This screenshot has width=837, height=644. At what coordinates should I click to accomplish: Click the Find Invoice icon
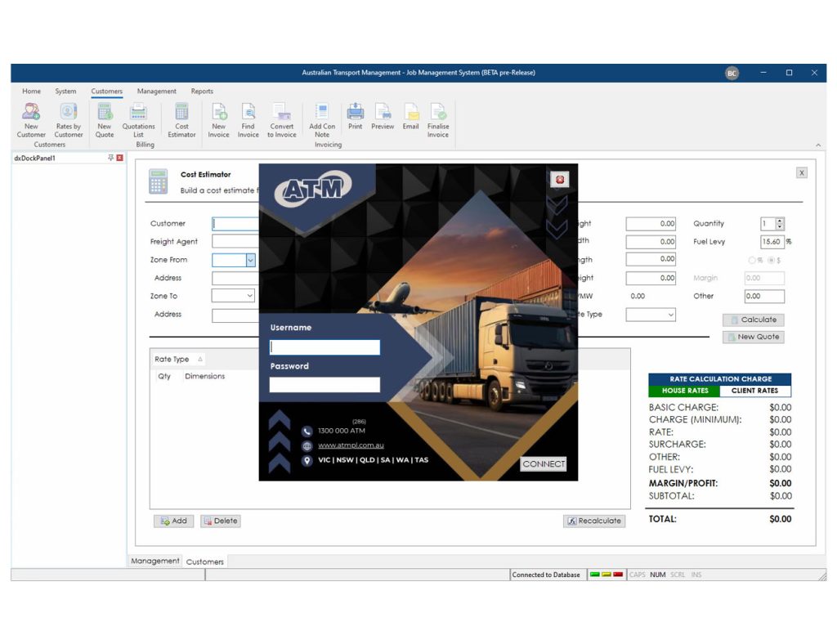click(248, 113)
